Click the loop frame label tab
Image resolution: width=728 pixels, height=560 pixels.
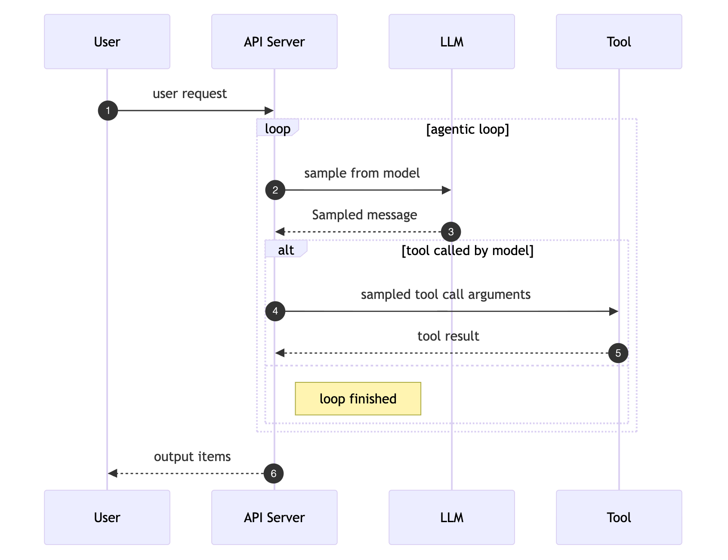tap(278, 128)
